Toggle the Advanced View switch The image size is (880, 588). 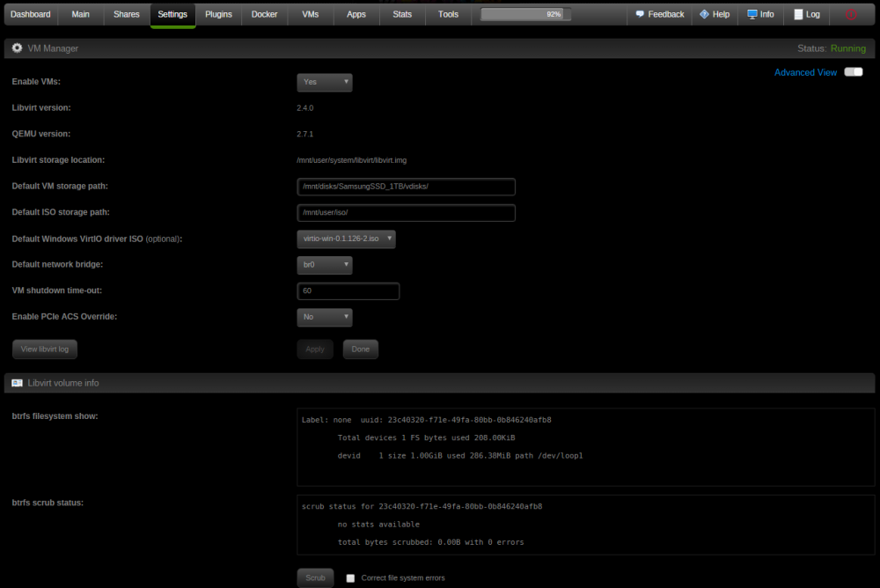pos(853,72)
